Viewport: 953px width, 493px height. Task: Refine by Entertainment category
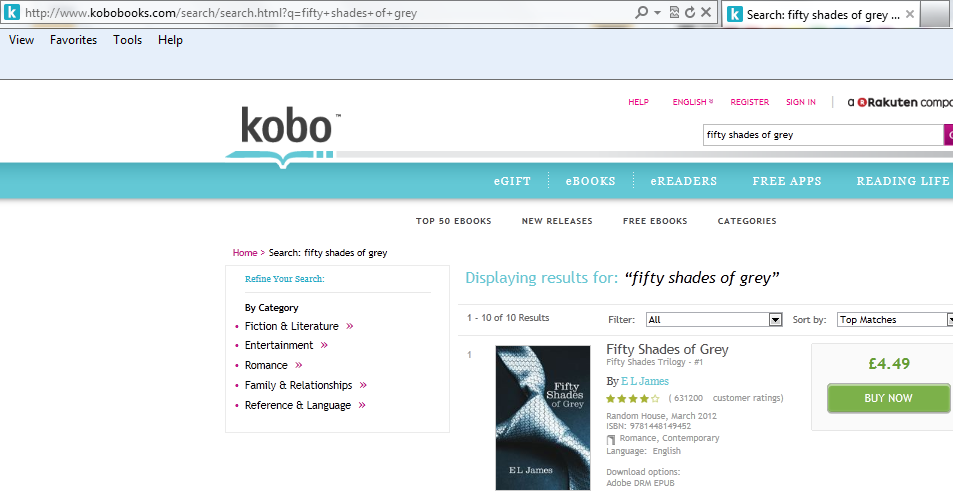(x=279, y=345)
